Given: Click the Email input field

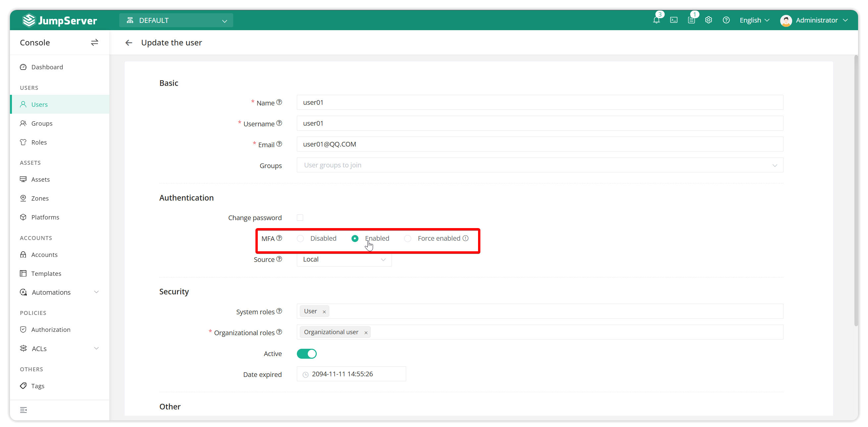Looking at the screenshot, I should (x=540, y=144).
